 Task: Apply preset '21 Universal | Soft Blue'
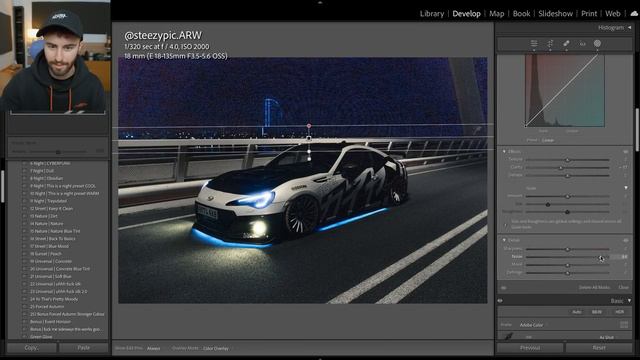point(50,276)
